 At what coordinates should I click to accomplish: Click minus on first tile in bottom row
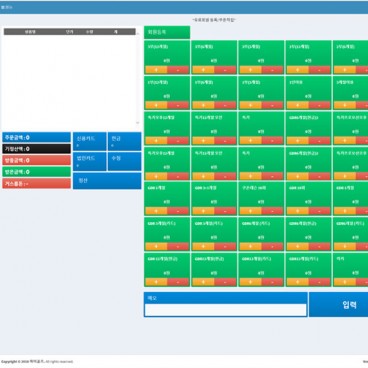[x=178, y=282]
